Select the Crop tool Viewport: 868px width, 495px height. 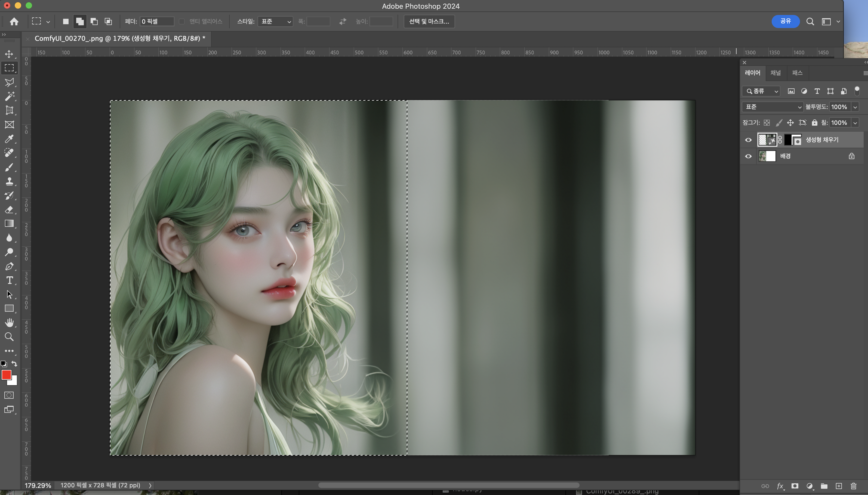click(9, 110)
